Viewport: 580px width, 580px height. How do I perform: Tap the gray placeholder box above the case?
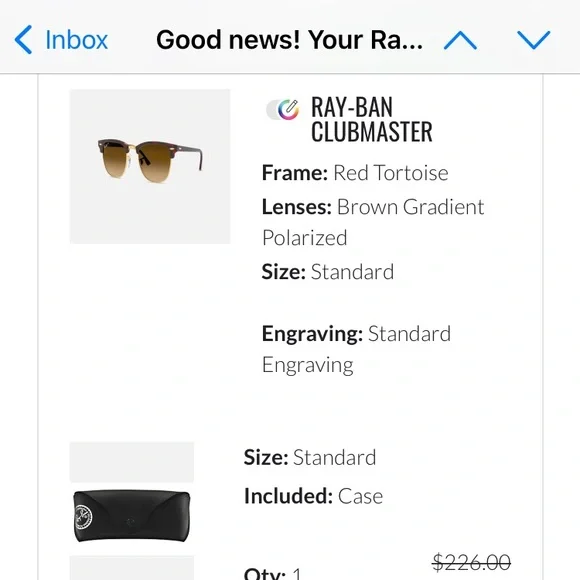(132, 462)
